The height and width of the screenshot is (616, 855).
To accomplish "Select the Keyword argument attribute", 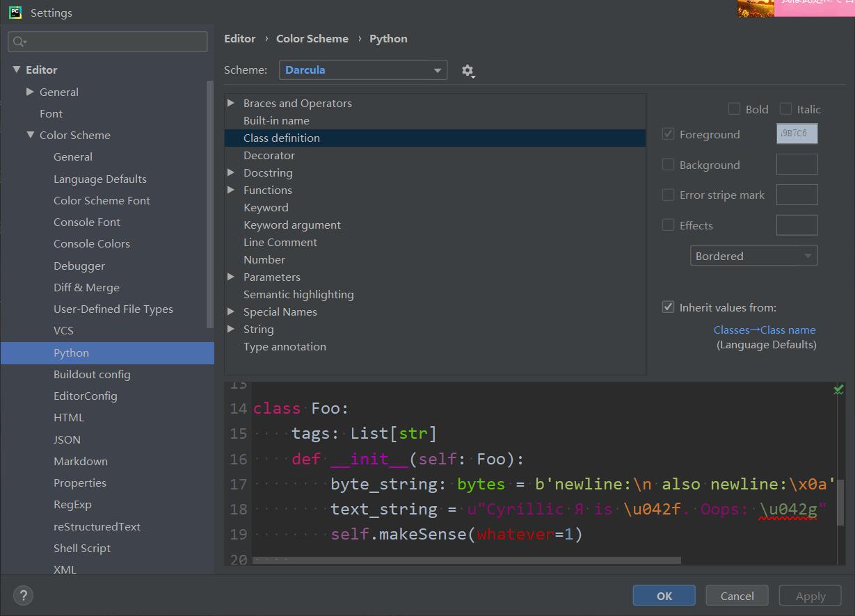I will pyautogui.click(x=292, y=225).
